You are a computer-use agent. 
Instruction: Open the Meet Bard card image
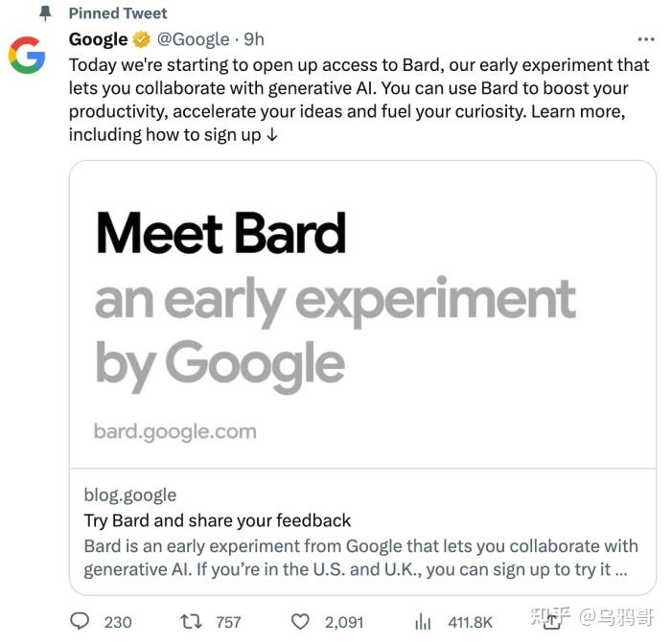click(x=362, y=314)
